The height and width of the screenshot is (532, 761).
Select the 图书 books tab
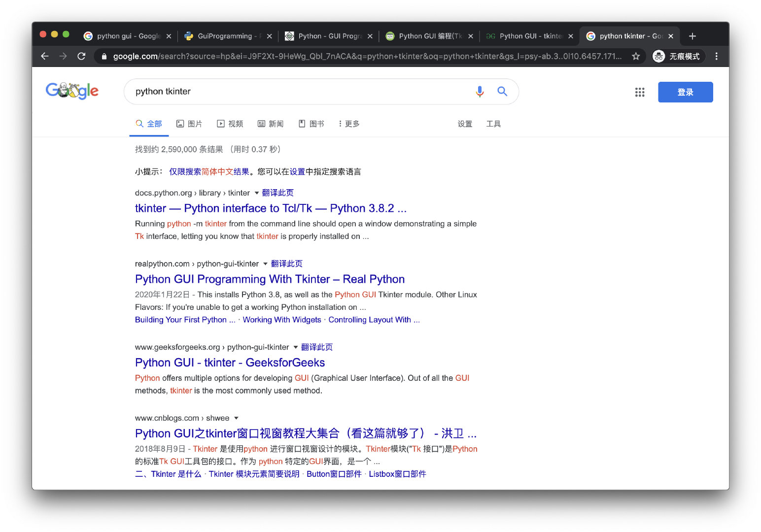tap(311, 124)
